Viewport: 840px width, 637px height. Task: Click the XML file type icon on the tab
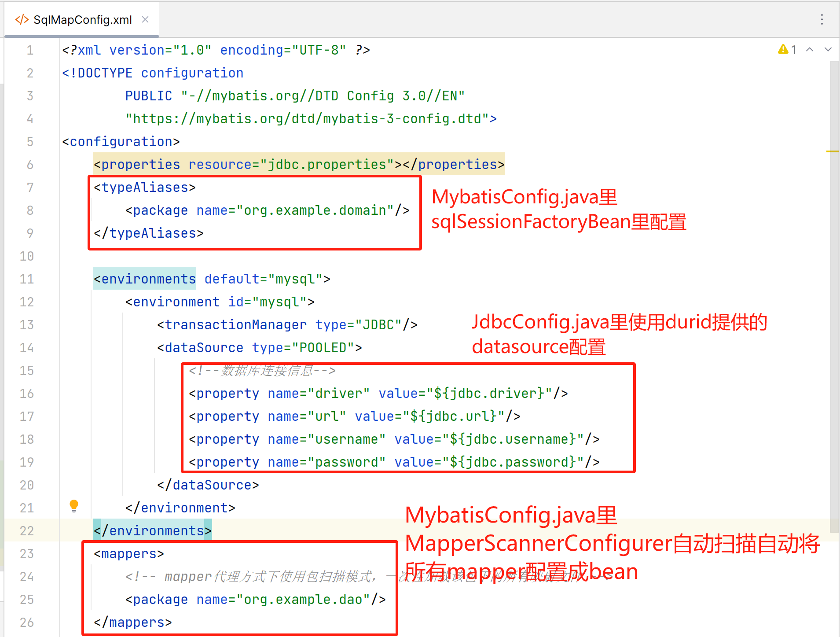[x=22, y=19]
